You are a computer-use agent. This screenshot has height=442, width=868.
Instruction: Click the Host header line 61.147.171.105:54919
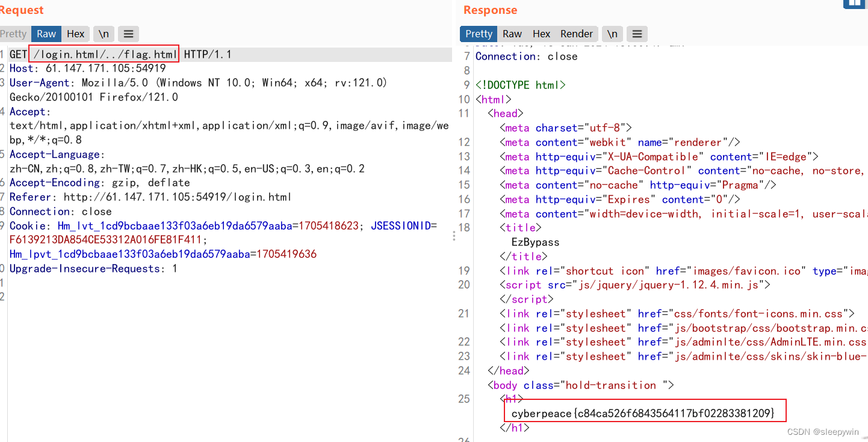click(88, 69)
